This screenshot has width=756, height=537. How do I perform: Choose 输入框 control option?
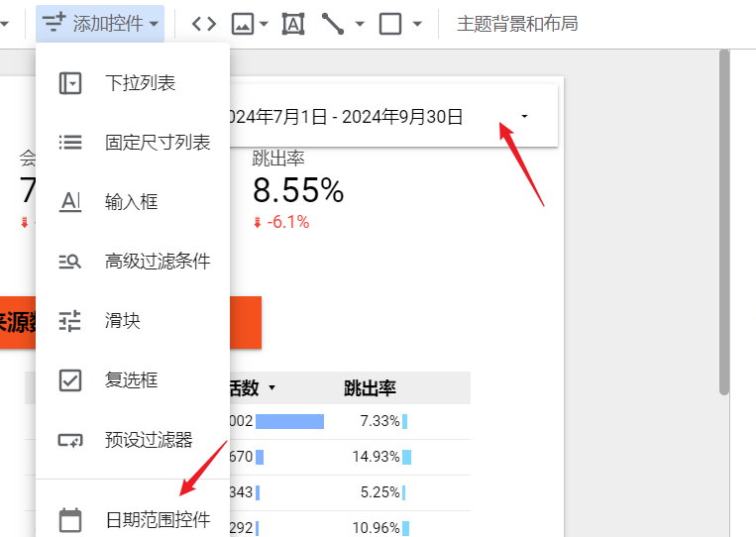click(133, 201)
